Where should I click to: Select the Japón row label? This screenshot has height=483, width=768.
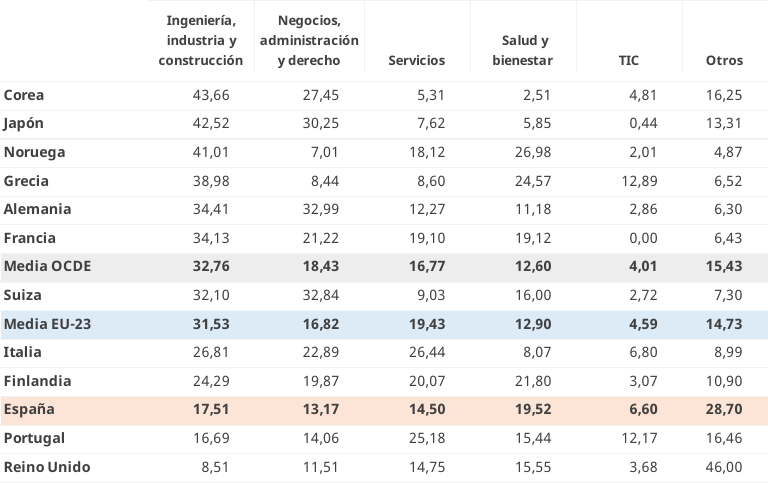(x=24, y=123)
